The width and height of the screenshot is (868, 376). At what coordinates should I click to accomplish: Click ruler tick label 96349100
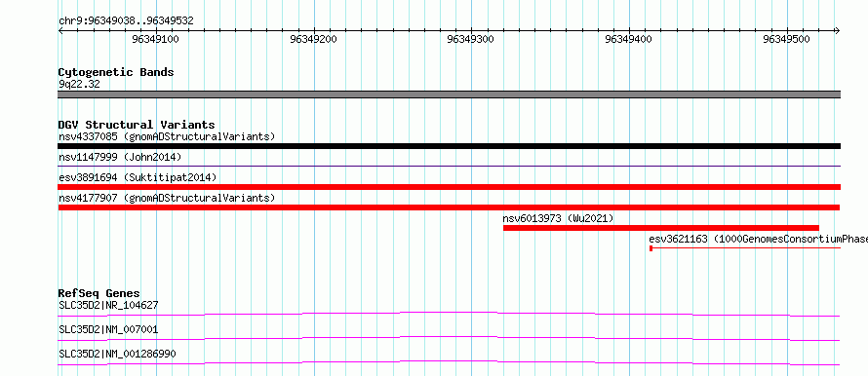point(155,39)
